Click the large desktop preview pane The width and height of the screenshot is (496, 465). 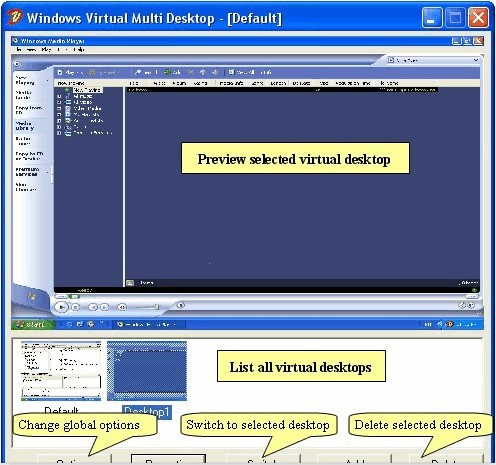click(x=247, y=183)
